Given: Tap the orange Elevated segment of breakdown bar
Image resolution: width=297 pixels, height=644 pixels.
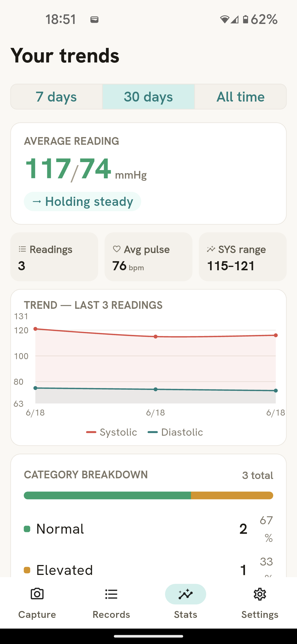Looking at the screenshot, I should (x=232, y=495).
